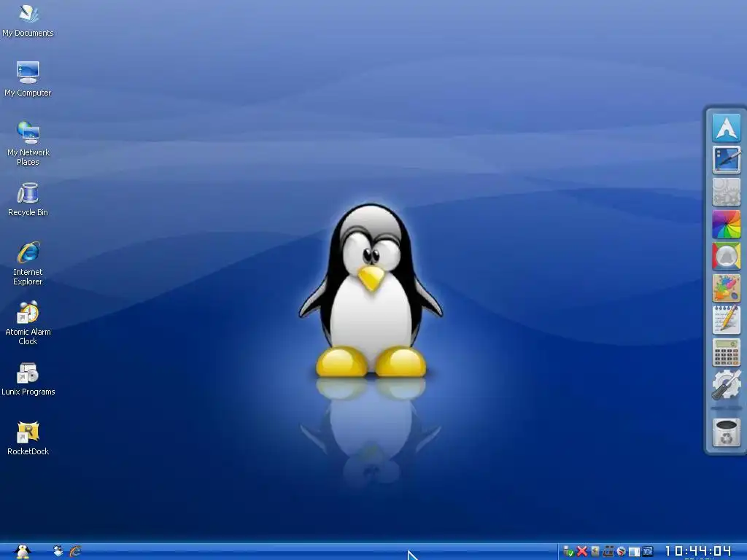Select the My Computer desktop icon
This screenshot has height=560, width=747.
pos(28,79)
